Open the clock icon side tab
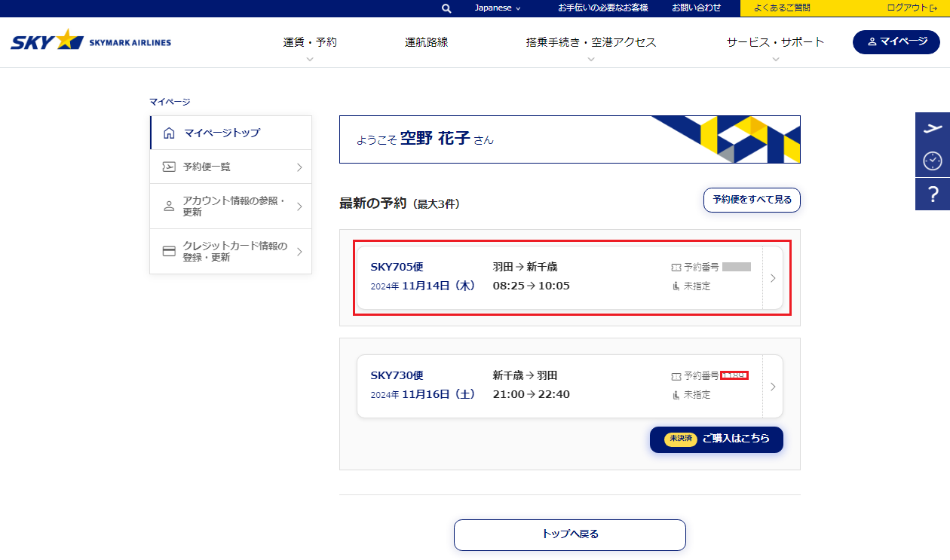This screenshot has width=950, height=560. pyautogui.click(x=933, y=161)
